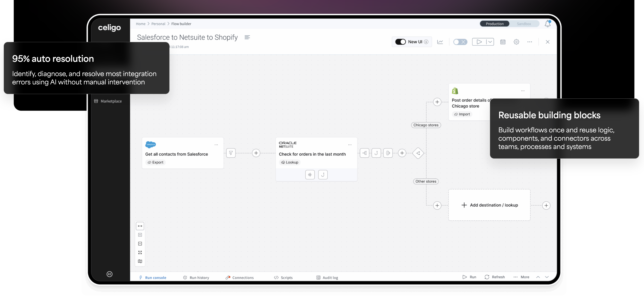
Task: Open the flow schedule calendar icon
Action: [503, 42]
